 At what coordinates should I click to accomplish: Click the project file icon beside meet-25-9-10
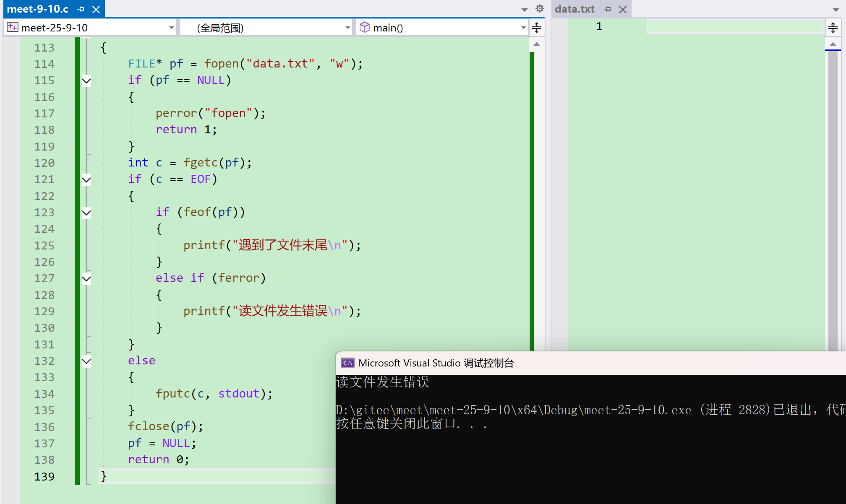pos(13,27)
